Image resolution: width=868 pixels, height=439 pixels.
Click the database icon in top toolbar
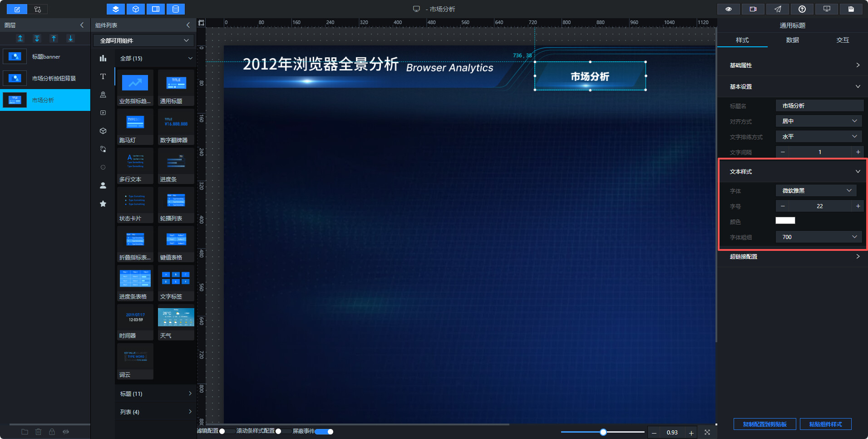[x=176, y=9]
